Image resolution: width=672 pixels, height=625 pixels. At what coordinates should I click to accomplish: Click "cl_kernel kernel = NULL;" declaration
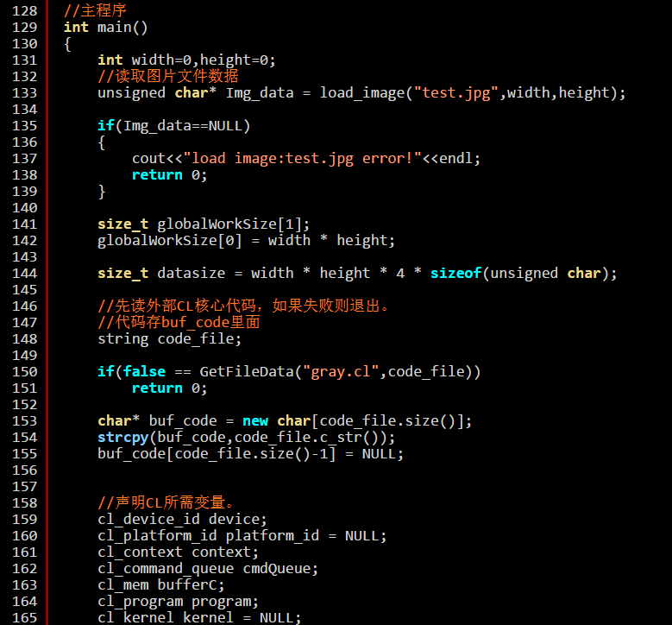(x=199, y=618)
